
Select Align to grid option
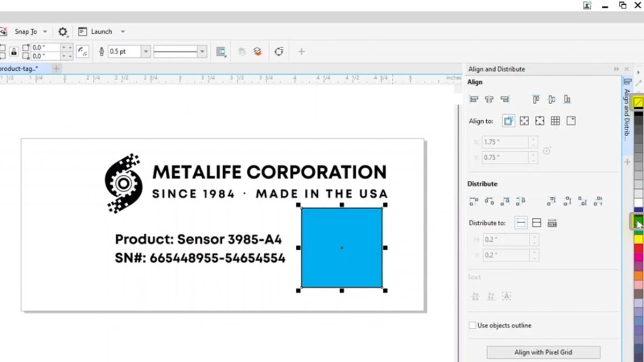pos(555,121)
